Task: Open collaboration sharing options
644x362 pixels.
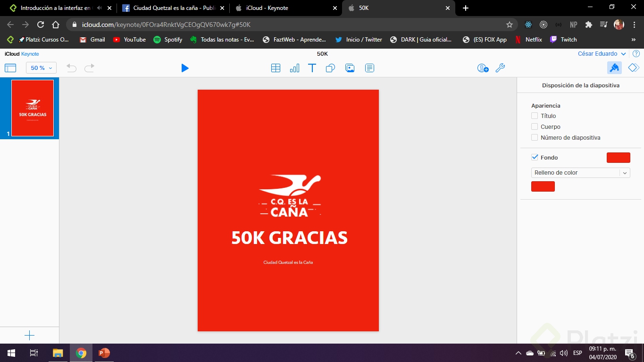Action: (482, 68)
